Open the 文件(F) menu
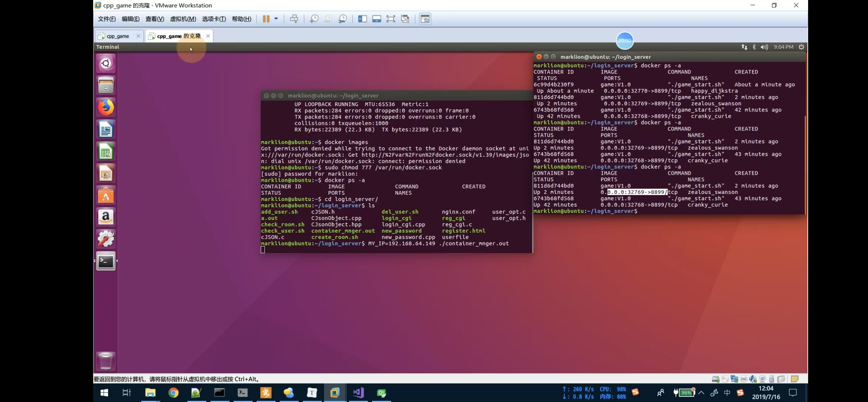This screenshot has height=402, width=868. [x=107, y=19]
